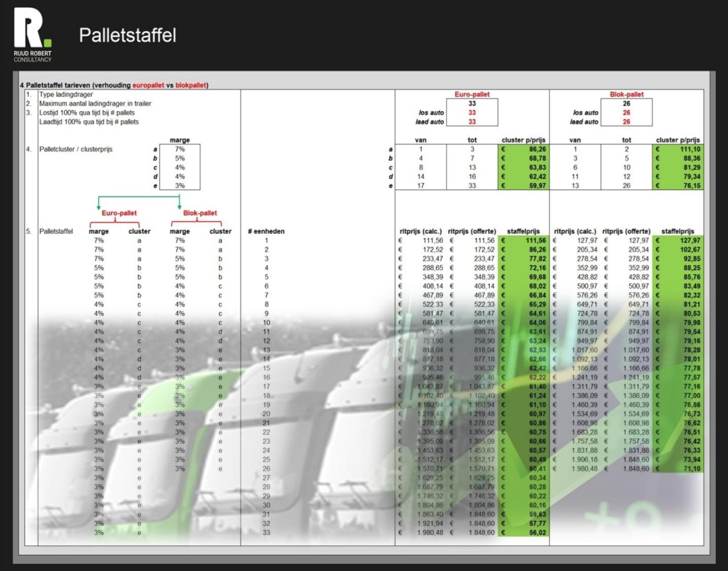Select Euro-pallet staffelprijs 56,02 for 33 units
The height and width of the screenshot is (571, 728).
click(x=523, y=532)
